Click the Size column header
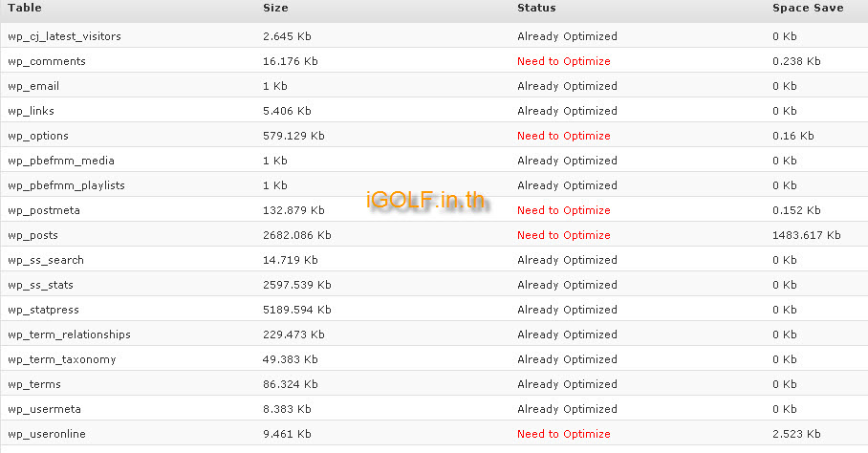This screenshot has height=453, width=868. [275, 8]
